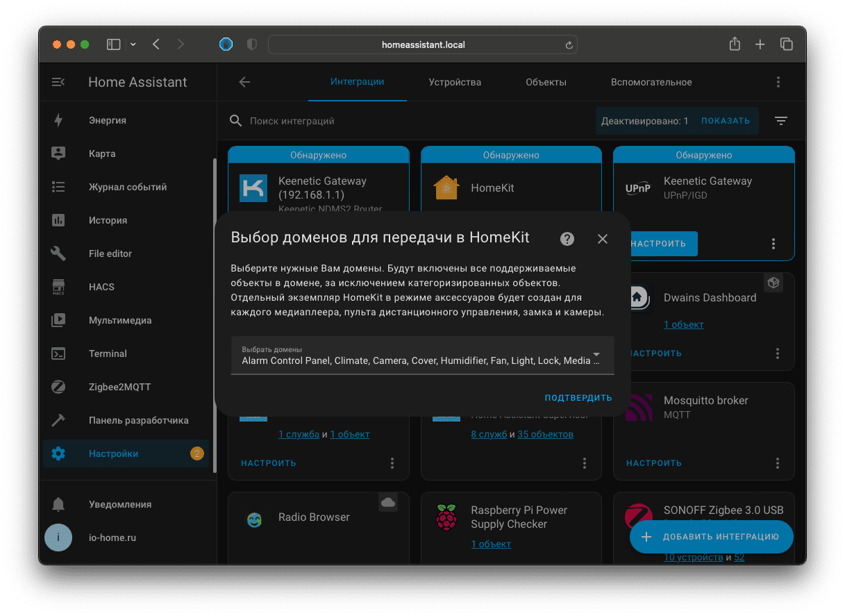The image size is (845, 616).
Task: Switch to the Вспомогательное tab
Action: click(651, 82)
